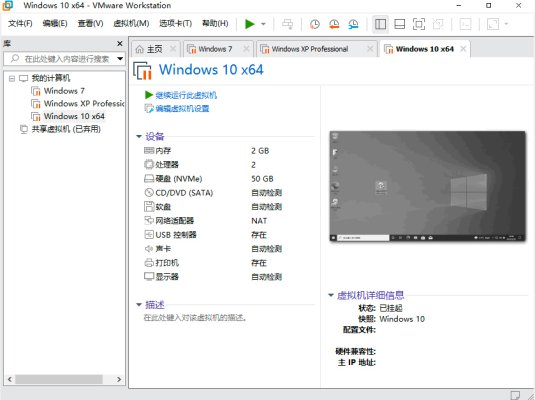Image resolution: width=535 pixels, height=400 pixels.
Task: Collapse the 我的计算机 tree node
Action: coord(12,78)
